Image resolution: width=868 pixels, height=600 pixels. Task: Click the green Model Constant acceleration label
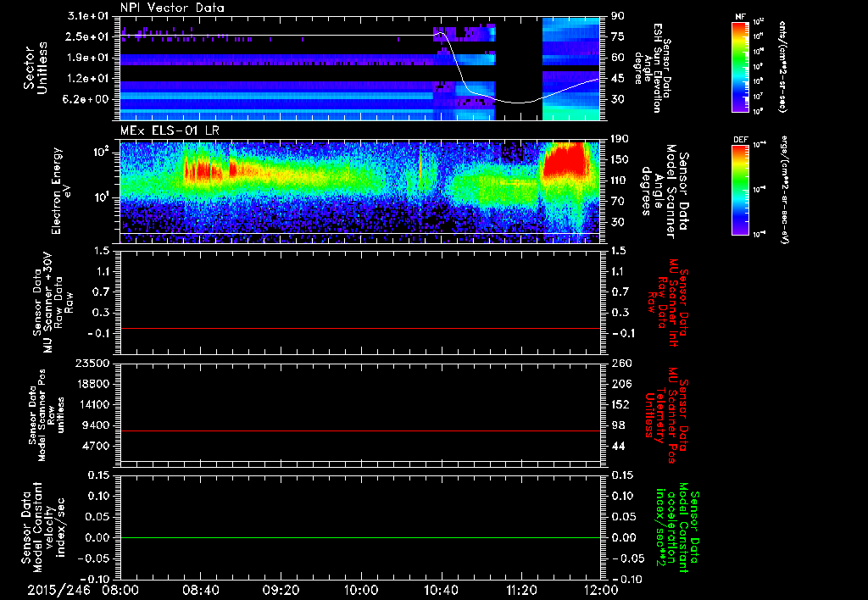point(677,527)
